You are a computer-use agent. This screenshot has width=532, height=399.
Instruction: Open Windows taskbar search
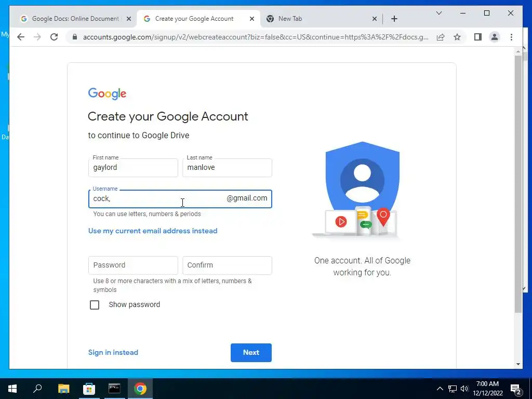[x=37, y=389]
